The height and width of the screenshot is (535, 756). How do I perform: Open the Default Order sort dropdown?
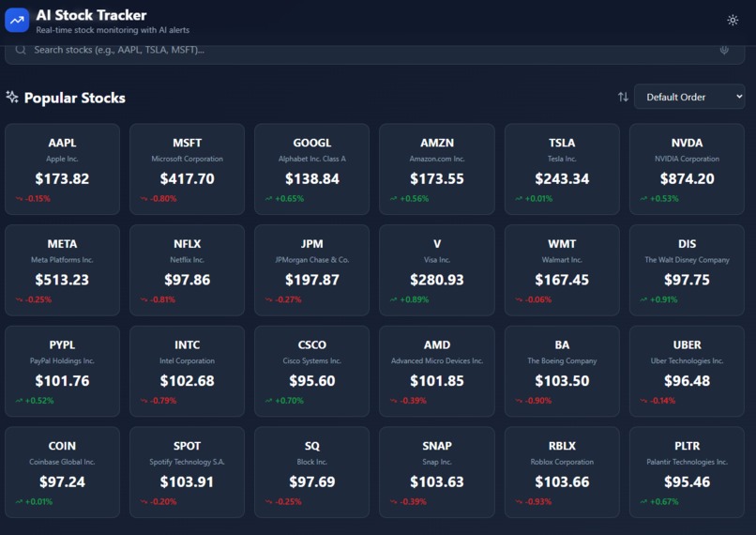click(x=689, y=97)
